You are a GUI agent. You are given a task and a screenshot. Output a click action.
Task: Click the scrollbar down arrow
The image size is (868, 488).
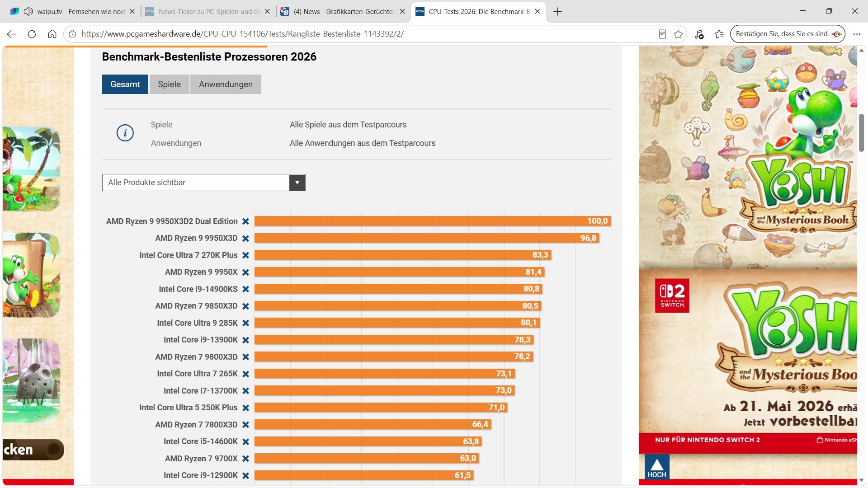pyautogui.click(x=861, y=480)
